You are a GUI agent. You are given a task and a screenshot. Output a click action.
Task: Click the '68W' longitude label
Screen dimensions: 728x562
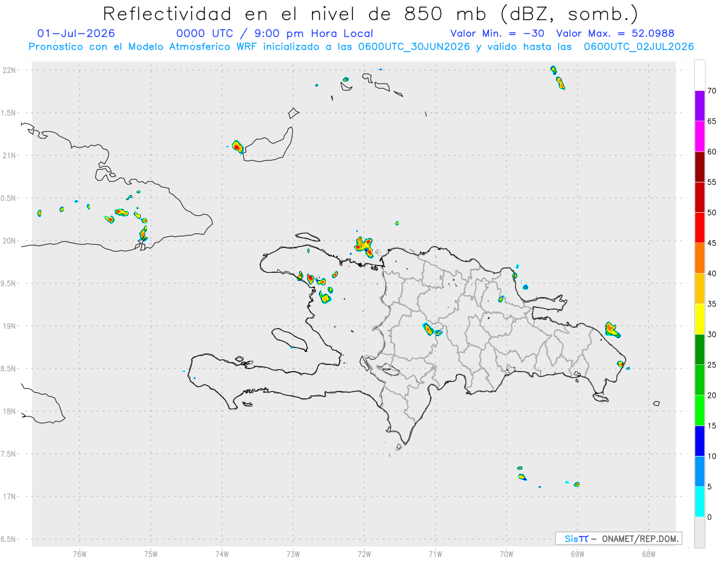(649, 554)
